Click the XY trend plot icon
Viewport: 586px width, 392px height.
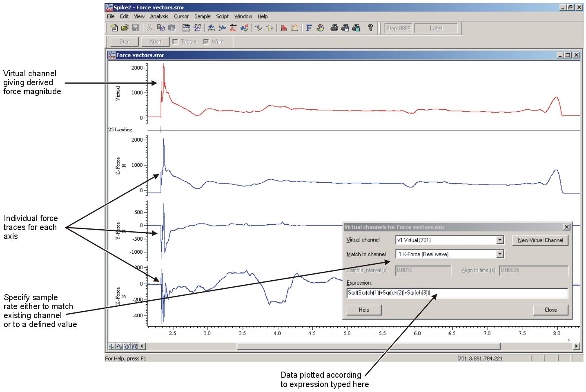click(x=295, y=28)
